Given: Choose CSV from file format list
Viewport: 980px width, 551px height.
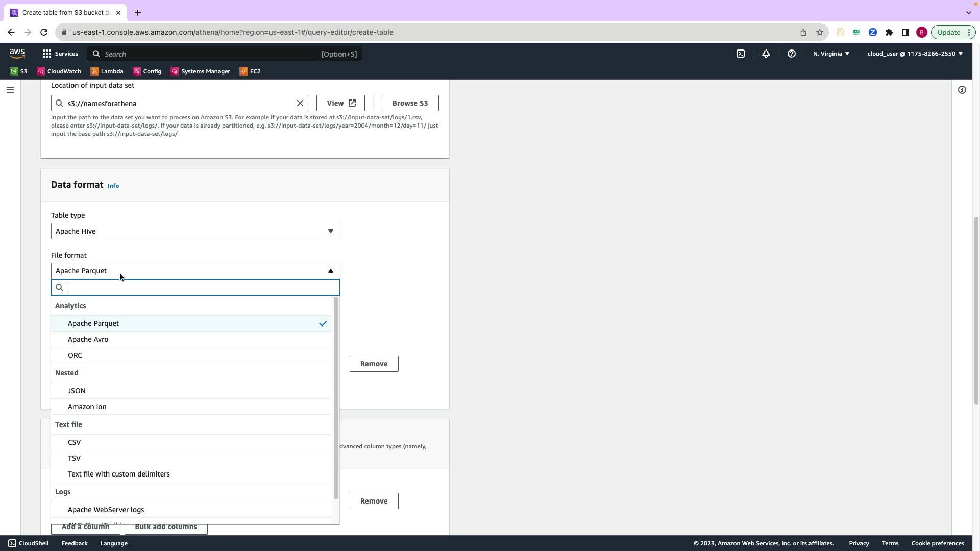Looking at the screenshot, I should 75,442.
